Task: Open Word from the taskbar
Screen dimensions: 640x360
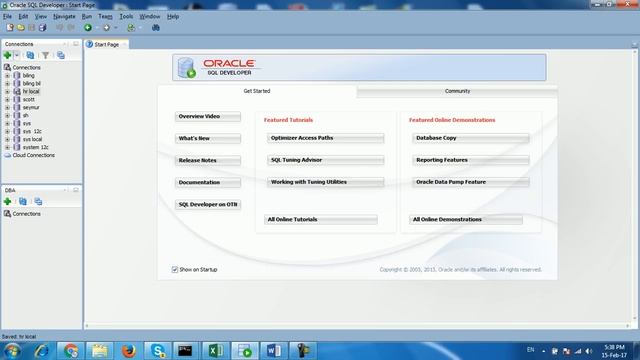Action: pos(273,351)
